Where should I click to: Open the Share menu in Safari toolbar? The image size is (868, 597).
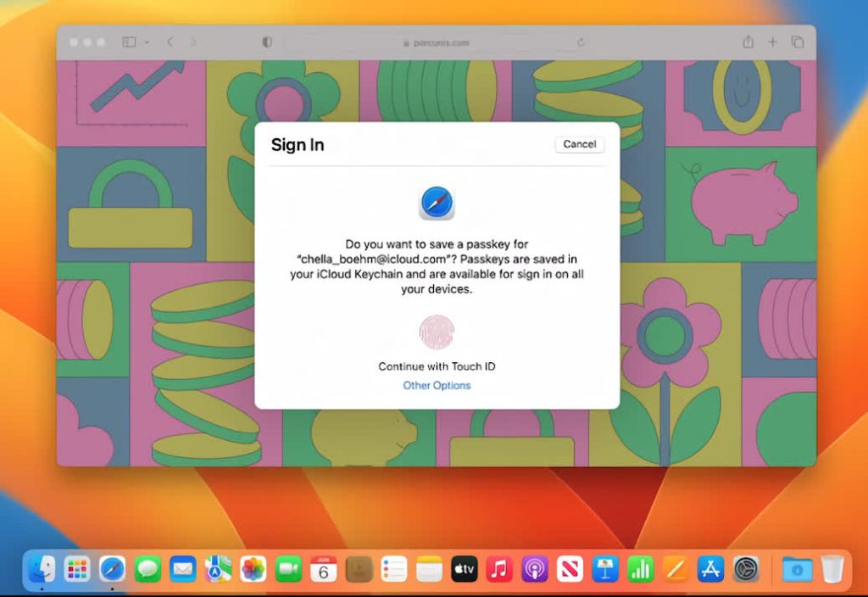pos(748,42)
